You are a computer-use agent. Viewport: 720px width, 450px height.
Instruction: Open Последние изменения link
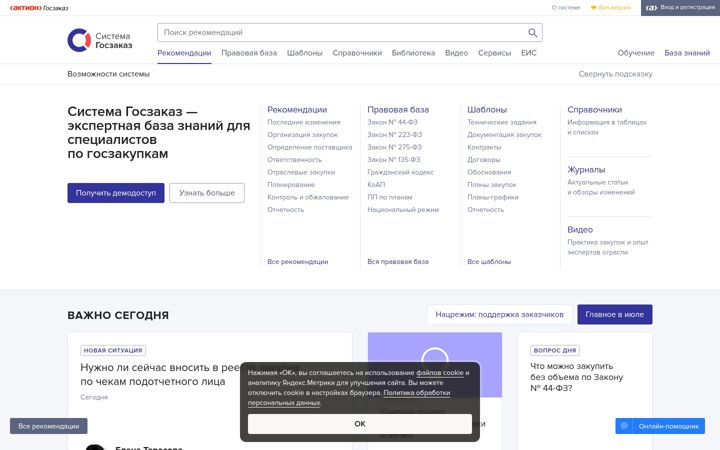(x=304, y=122)
